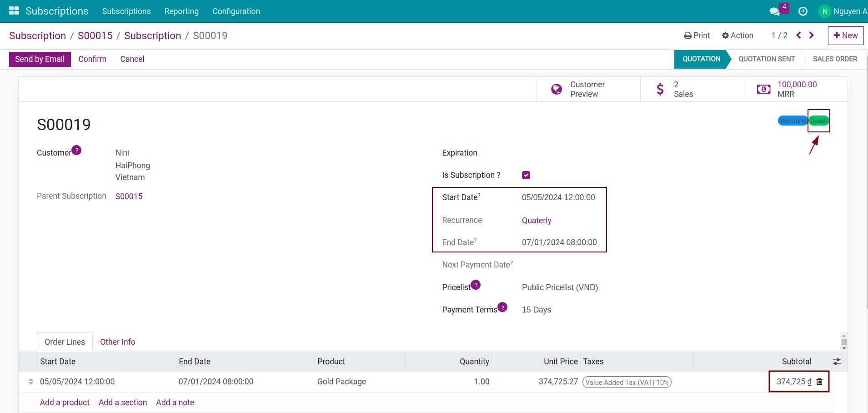Delete the Gold Package order line
The image size is (868, 413).
819,382
